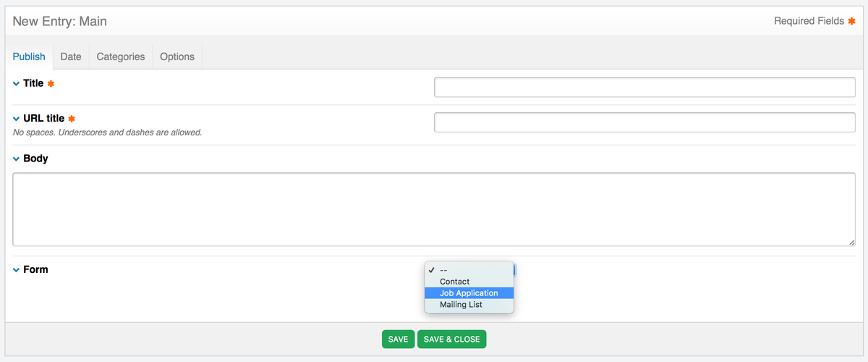The width and height of the screenshot is (868, 362).
Task: Choose Mailing List from the Form dropdown
Action: 469,305
